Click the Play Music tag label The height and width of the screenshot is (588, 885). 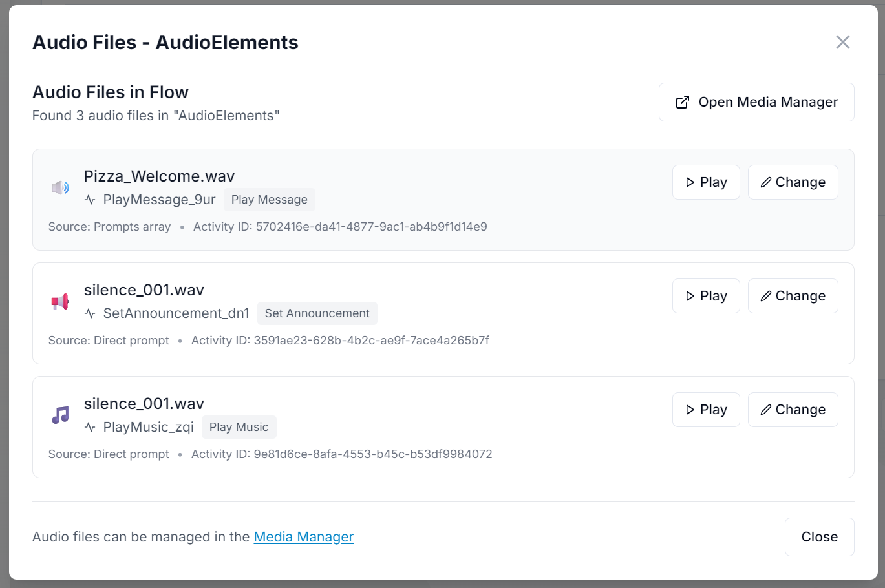[239, 426]
